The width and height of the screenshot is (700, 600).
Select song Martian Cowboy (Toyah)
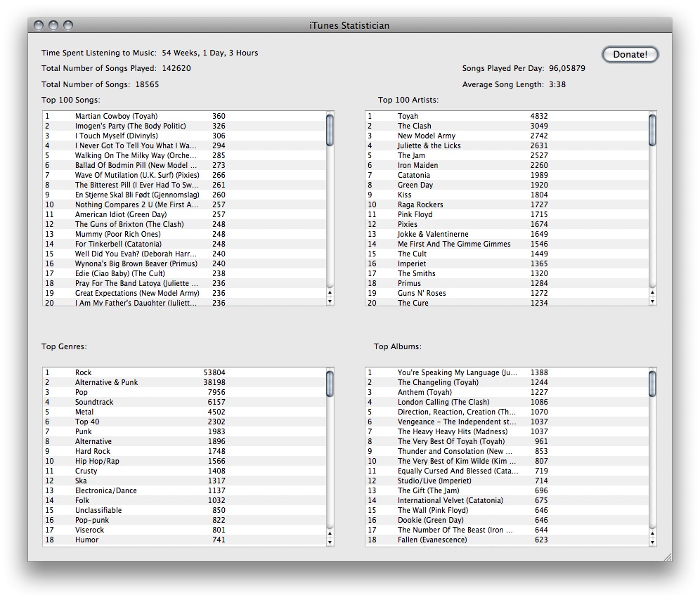click(x=184, y=116)
